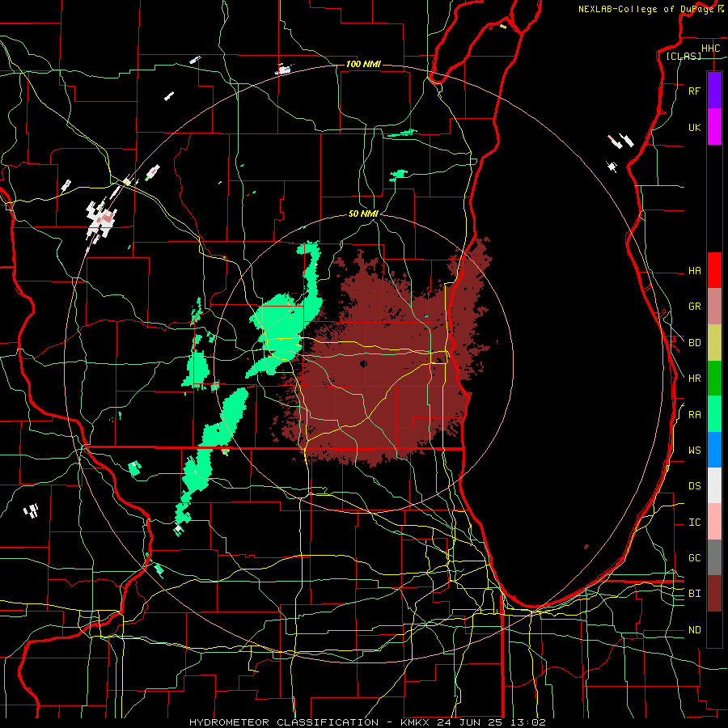Click the DS legend label

[x=694, y=486]
